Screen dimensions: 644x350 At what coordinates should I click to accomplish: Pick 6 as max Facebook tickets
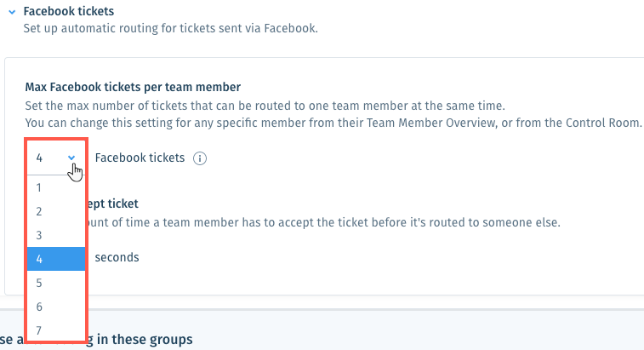tap(56, 307)
